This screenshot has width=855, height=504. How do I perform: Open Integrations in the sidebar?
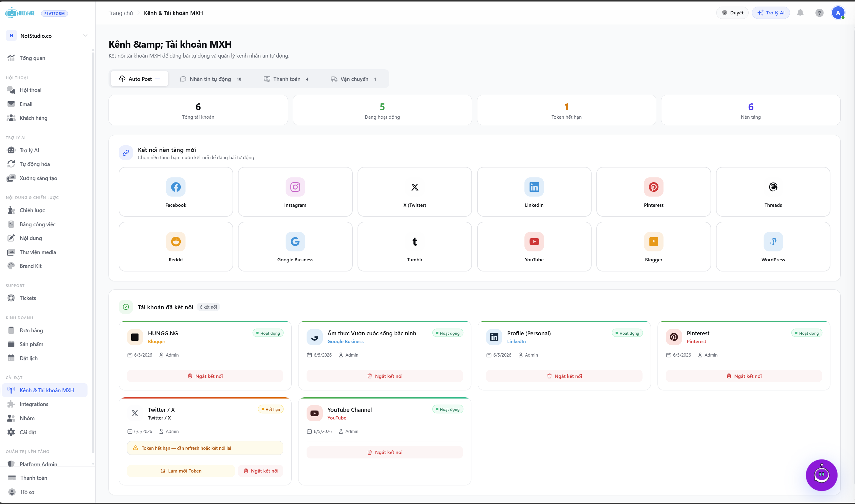(45, 404)
